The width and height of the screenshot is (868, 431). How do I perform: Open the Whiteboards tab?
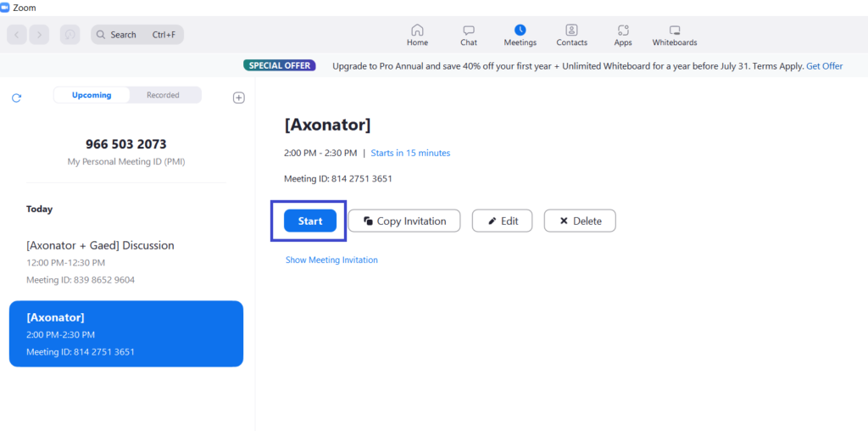coord(674,36)
